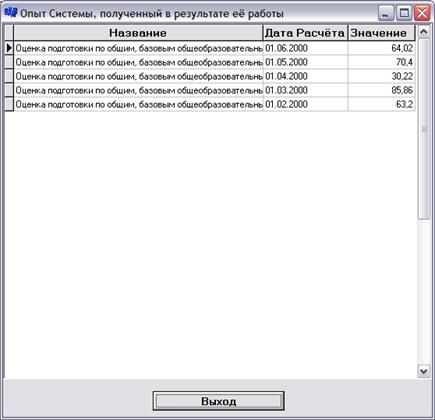Maximize the window

pos(404,13)
